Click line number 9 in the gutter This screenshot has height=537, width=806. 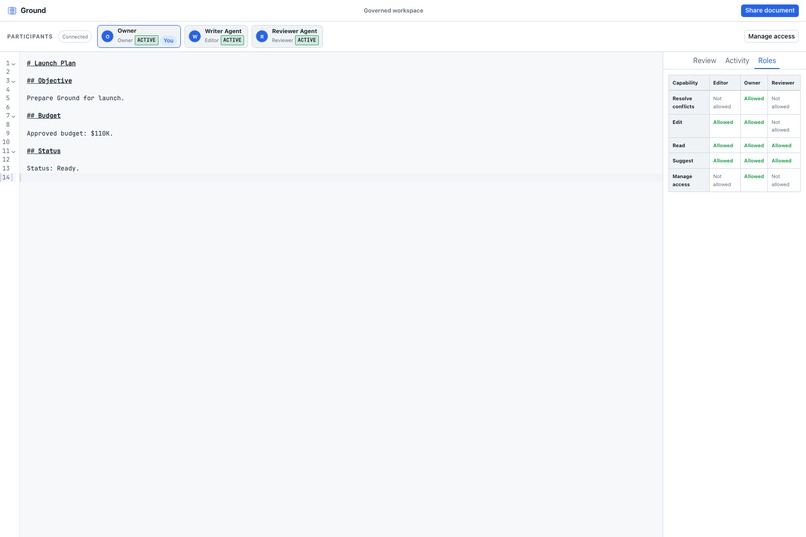pos(7,134)
